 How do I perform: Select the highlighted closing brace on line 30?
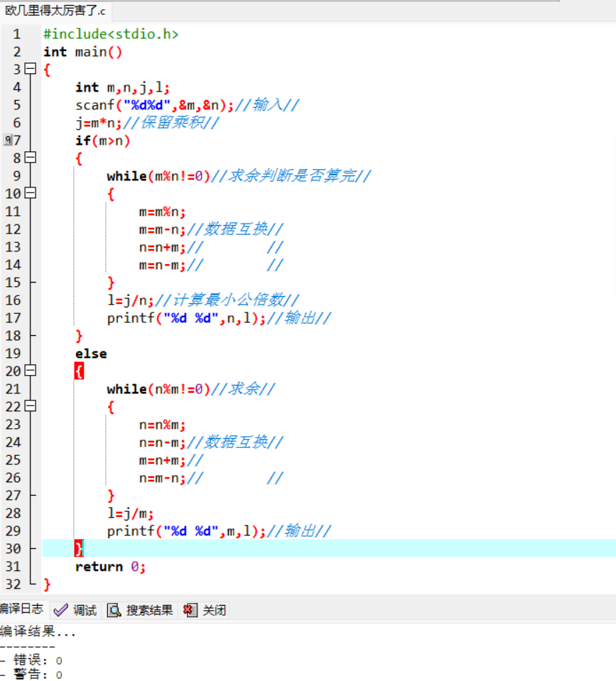coord(79,548)
